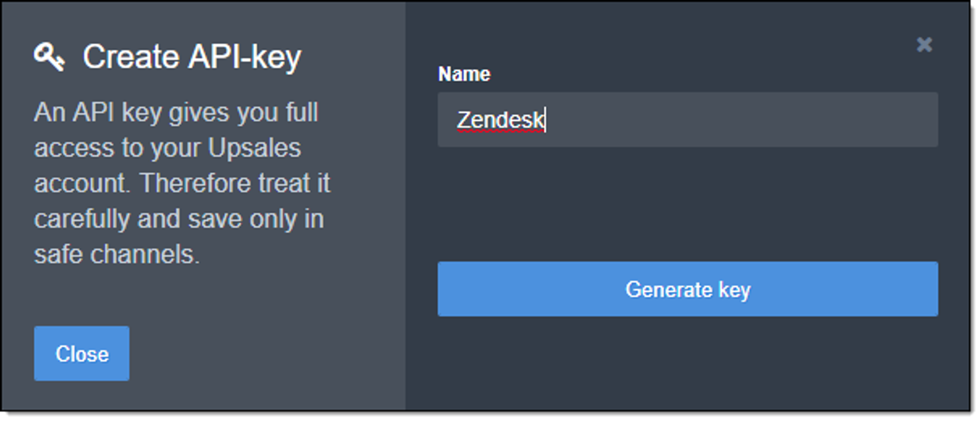
Task: Click the word Upsales in the description
Action: [254, 148]
